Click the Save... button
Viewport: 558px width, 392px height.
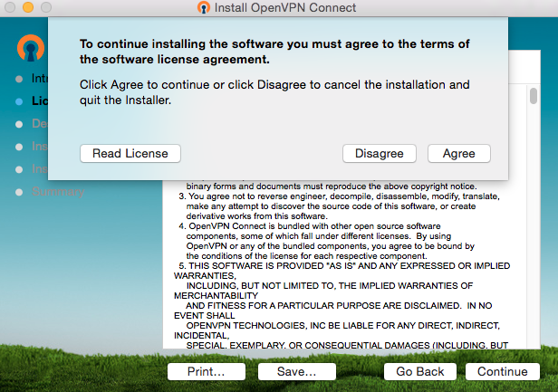pos(296,371)
